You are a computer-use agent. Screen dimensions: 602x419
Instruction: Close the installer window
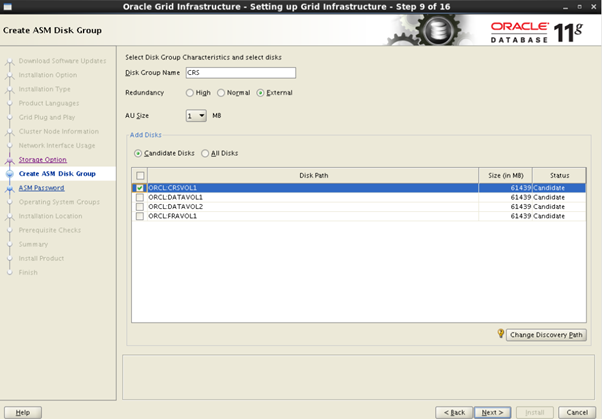click(x=594, y=7)
